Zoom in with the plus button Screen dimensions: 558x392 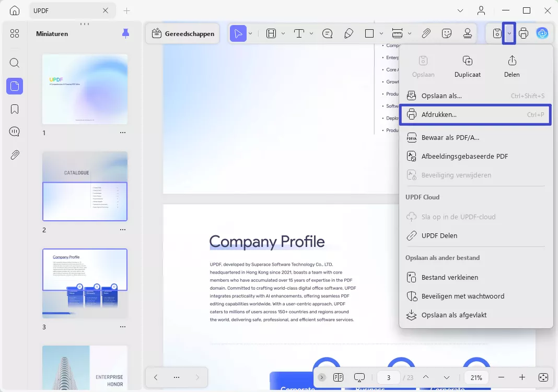522,377
